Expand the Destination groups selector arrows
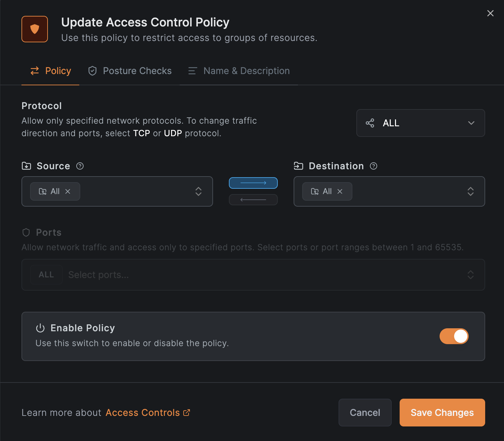504x441 pixels. pyautogui.click(x=471, y=191)
